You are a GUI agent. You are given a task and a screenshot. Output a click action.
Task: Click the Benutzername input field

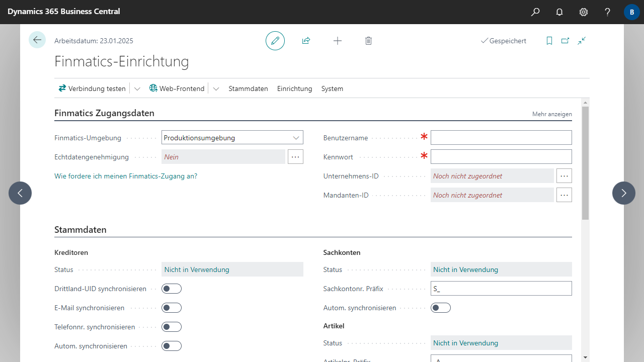pos(501,138)
